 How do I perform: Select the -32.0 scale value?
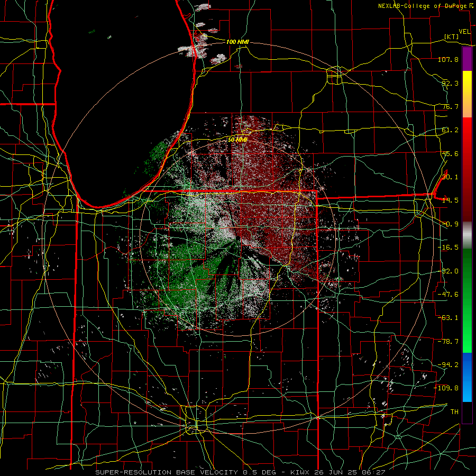point(448,271)
